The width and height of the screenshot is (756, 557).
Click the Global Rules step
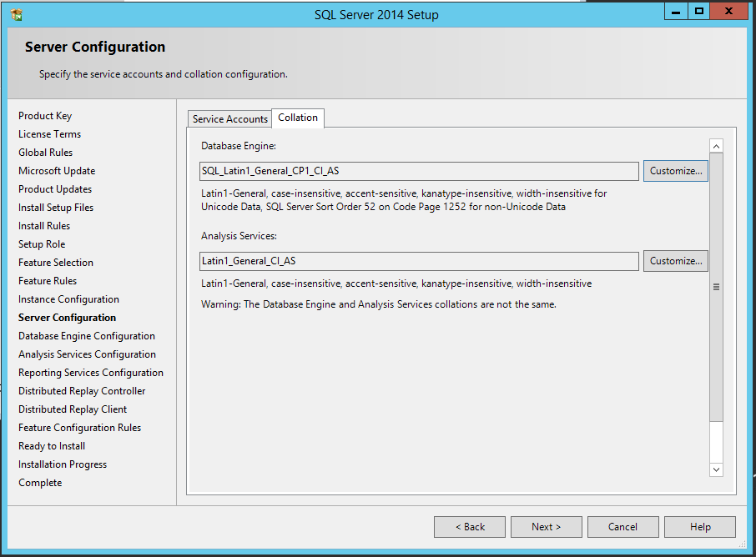point(45,153)
